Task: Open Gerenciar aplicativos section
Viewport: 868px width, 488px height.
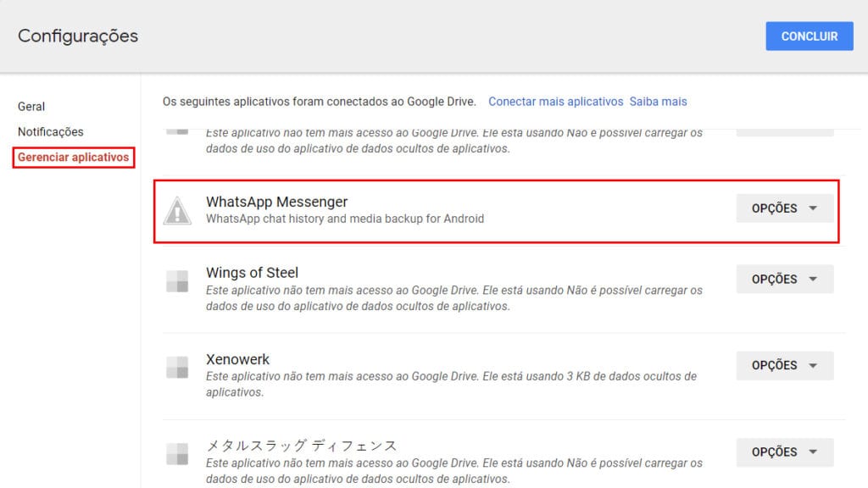Action: [x=73, y=157]
